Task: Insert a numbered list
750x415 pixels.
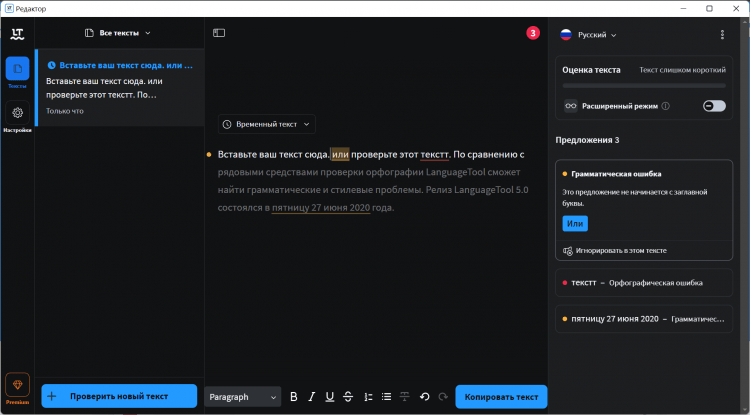Action: click(x=368, y=397)
